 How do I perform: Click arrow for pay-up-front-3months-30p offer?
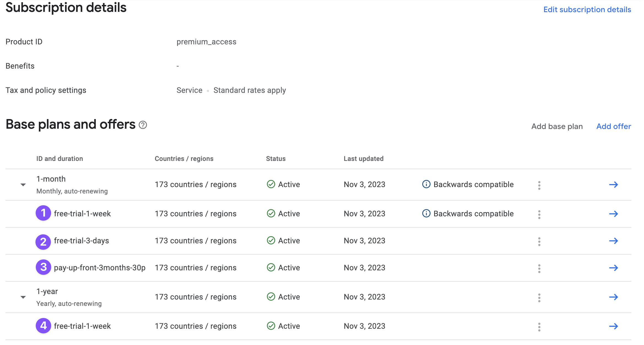pyautogui.click(x=613, y=268)
